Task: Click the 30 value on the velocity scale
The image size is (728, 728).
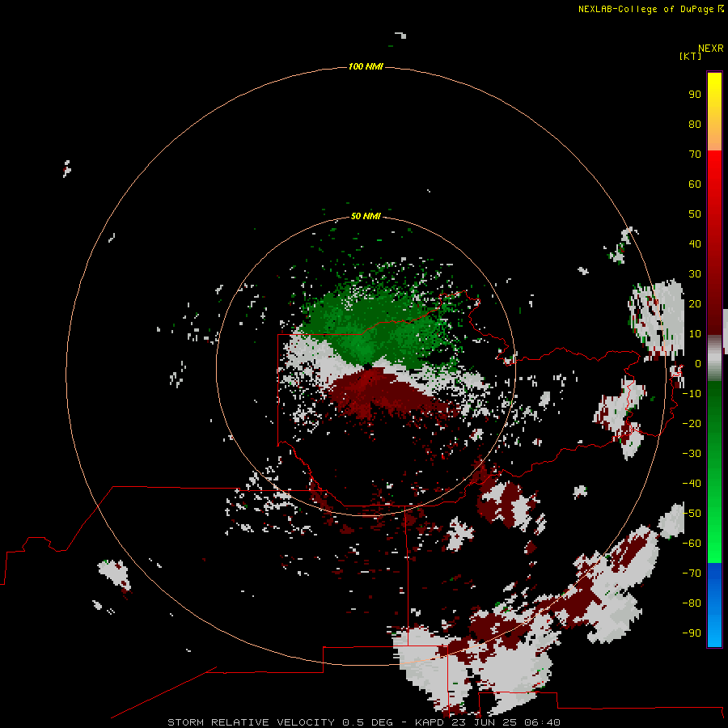Action: (x=695, y=274)
